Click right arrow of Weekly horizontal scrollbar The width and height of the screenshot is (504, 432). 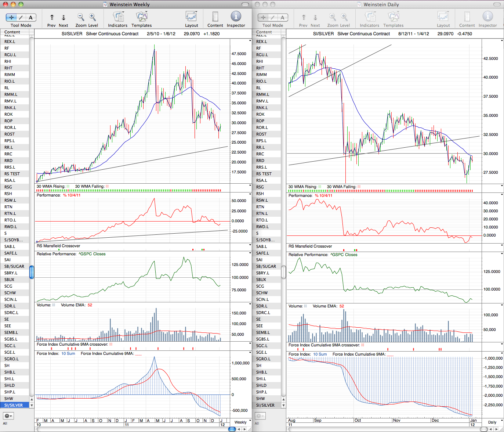tap(245, 429)
